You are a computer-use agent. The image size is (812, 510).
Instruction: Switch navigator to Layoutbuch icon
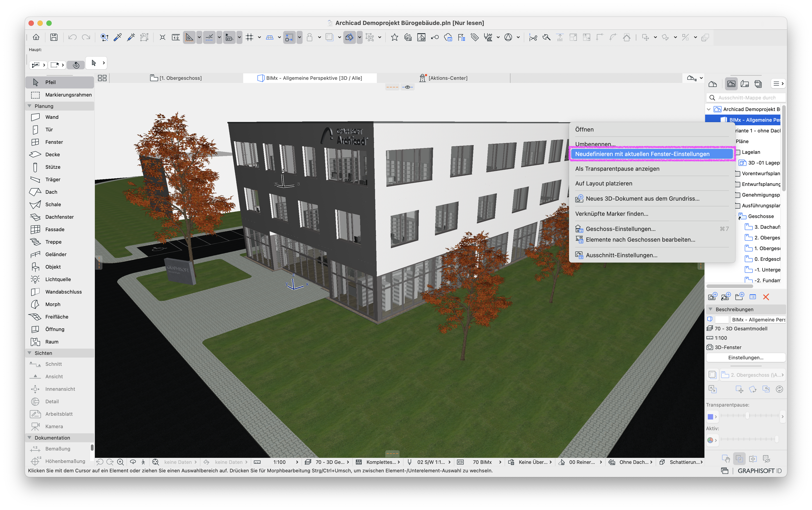[745, 84]
